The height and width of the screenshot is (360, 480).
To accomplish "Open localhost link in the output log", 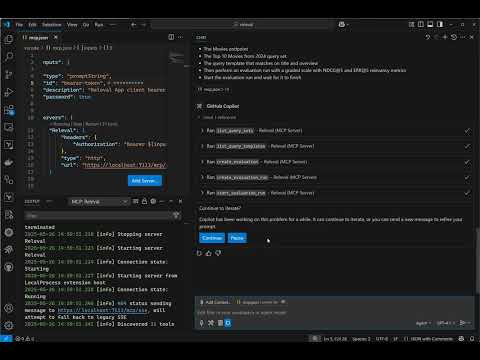I will click(x=102, y=310).
